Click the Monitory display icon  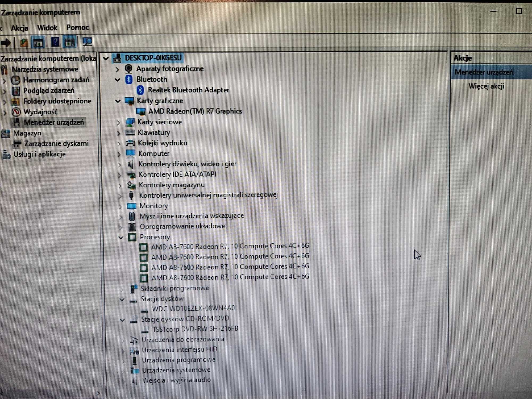[x=132, y=206]
